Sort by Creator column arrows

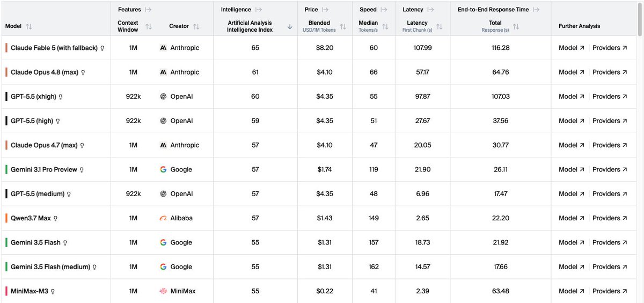coord(196,26)
